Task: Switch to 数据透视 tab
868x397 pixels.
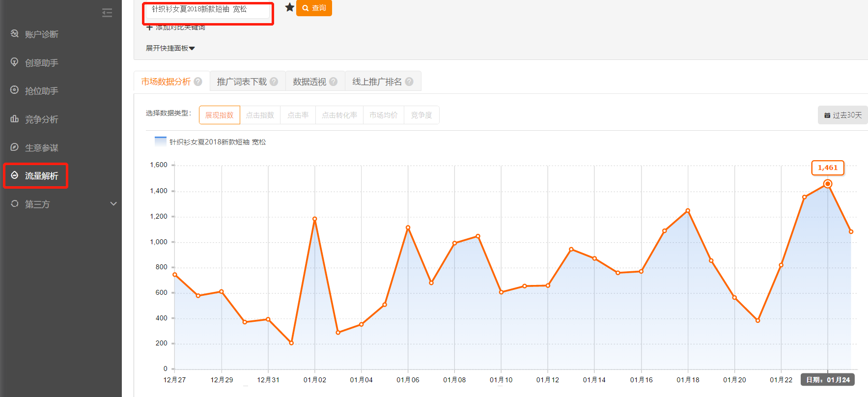Action: click(309, 82)
